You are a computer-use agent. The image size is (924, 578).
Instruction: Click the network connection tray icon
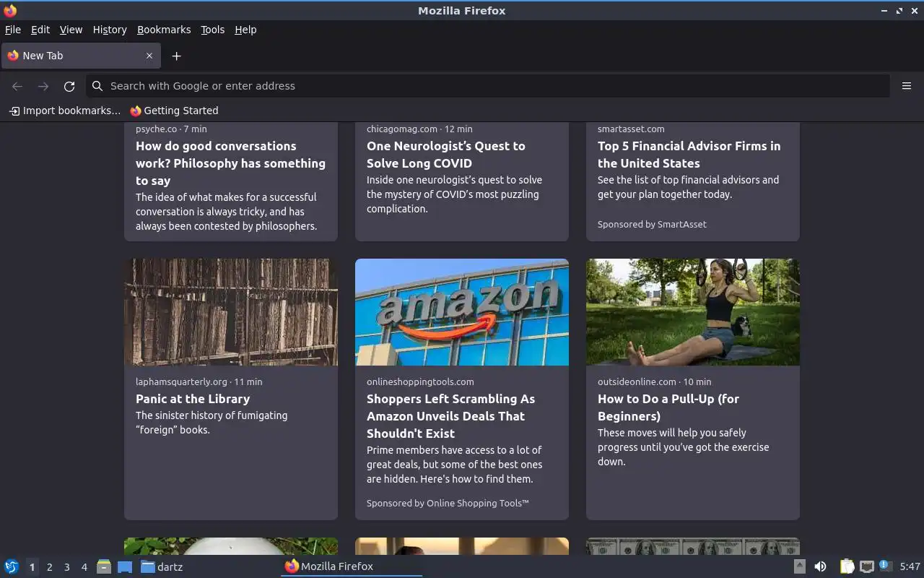(x=867, y=566)
